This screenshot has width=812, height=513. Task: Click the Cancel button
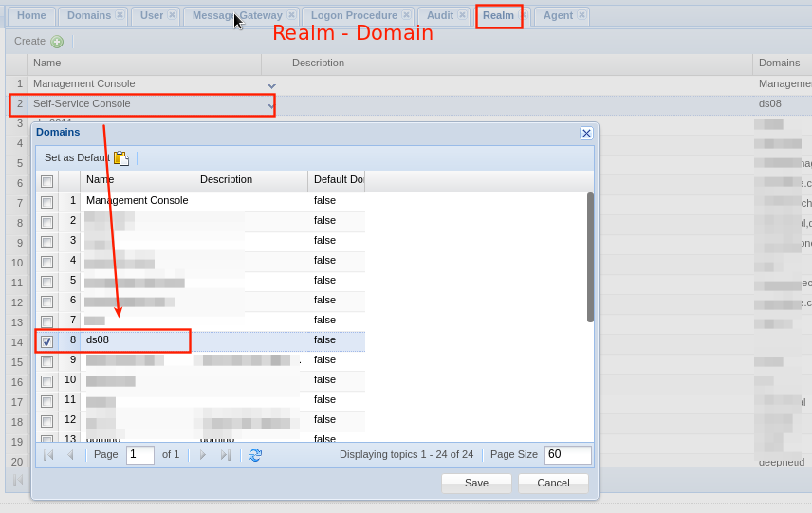coord(553,483)
